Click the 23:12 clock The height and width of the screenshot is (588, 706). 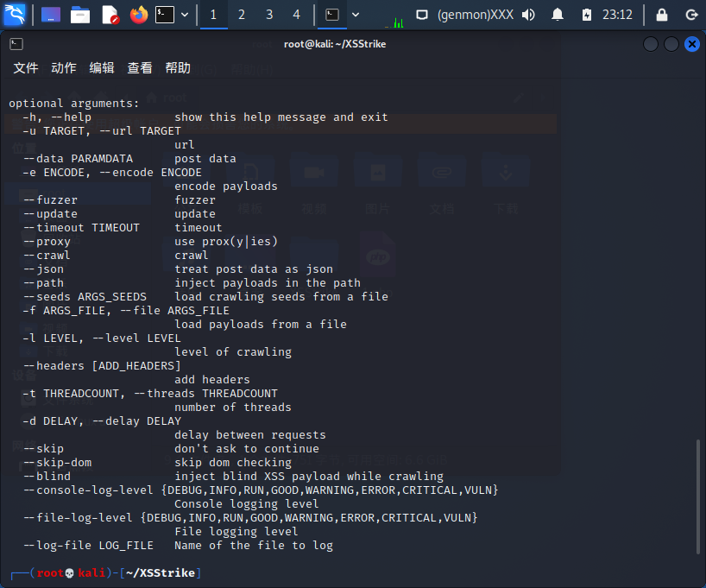[617, 15]
